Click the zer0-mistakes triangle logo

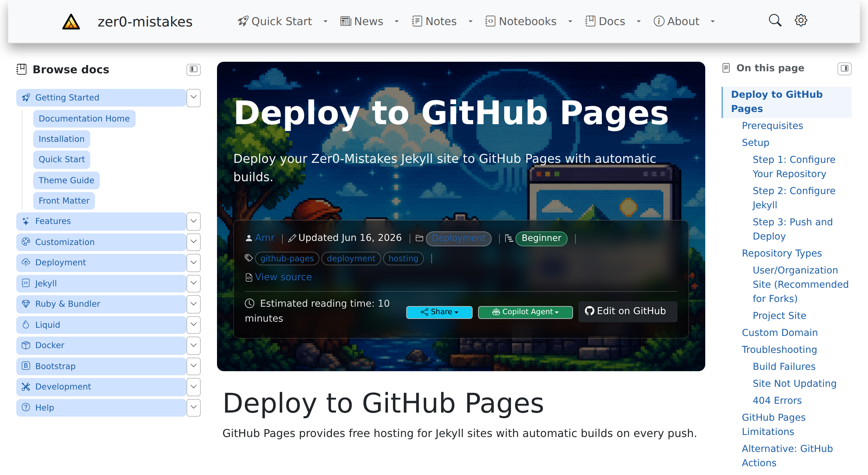click(71, 22)
